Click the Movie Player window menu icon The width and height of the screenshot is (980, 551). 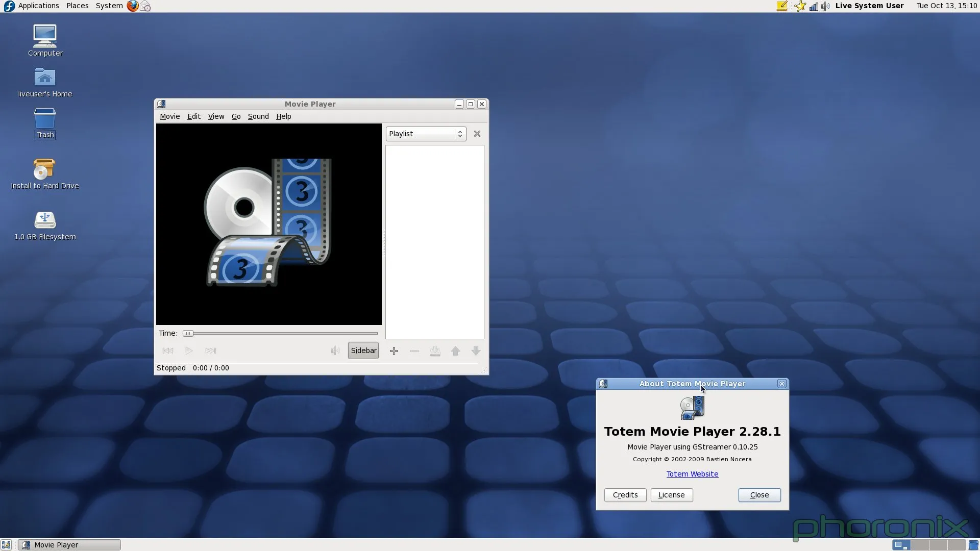tap(161, 104)
